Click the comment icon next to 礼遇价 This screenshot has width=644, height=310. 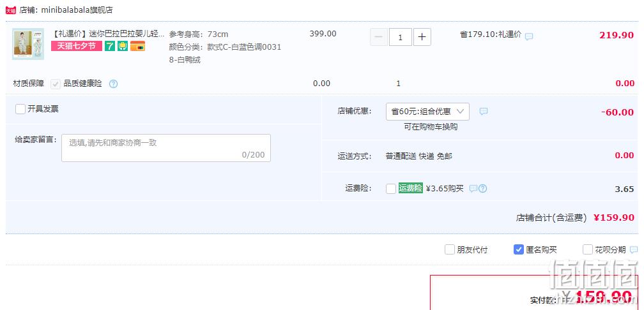pyautogui.click(x=529, y=36)
